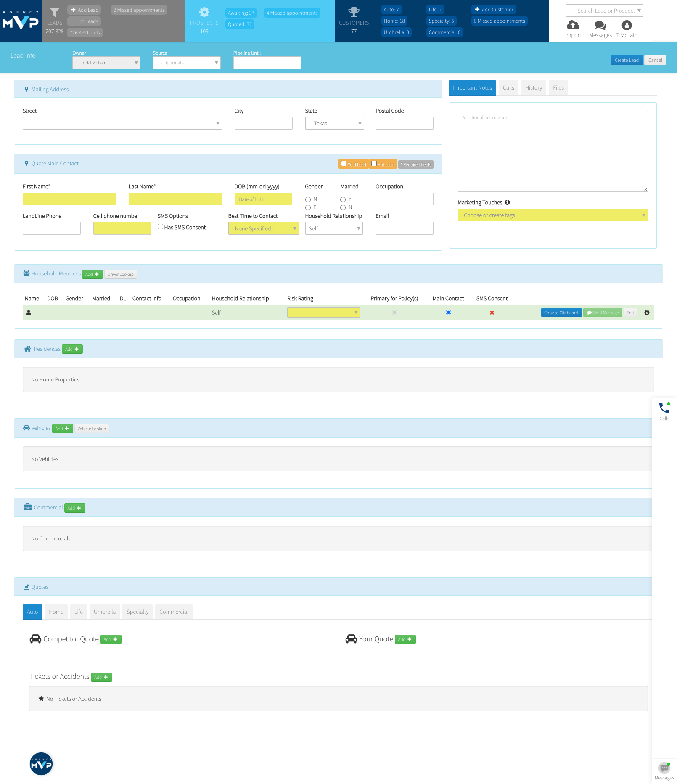Expand the Best Time to Contact dropdown

pyautogui.click(x=263, y=228)
